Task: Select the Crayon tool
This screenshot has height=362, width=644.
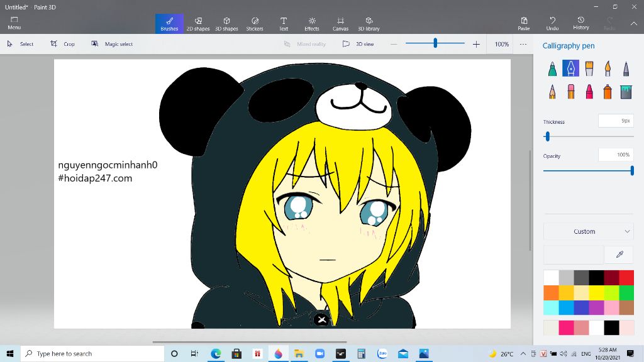Action: (589, 92)
